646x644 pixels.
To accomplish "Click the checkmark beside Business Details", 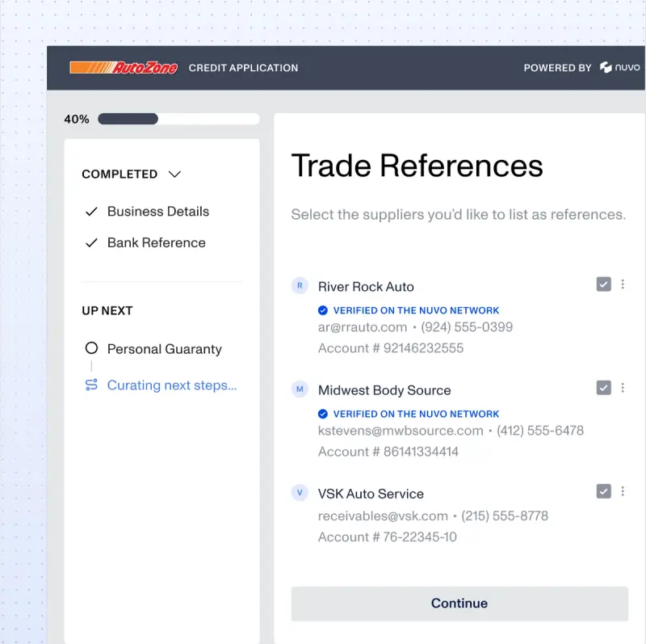I will point(91,212).
